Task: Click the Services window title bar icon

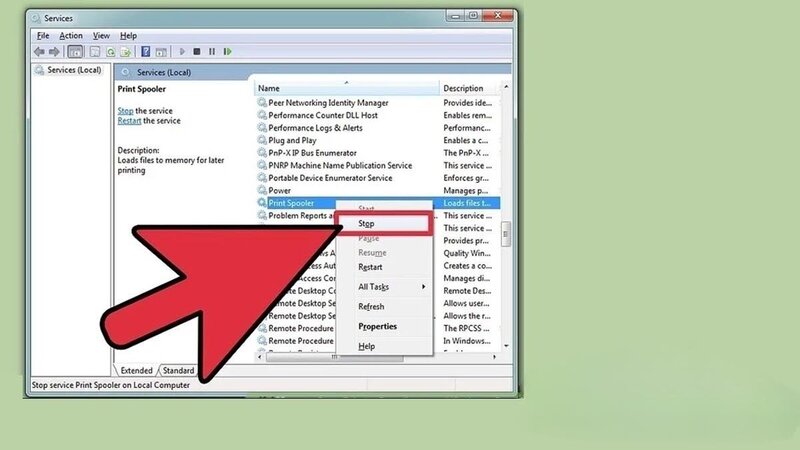Action: [36, 18]
